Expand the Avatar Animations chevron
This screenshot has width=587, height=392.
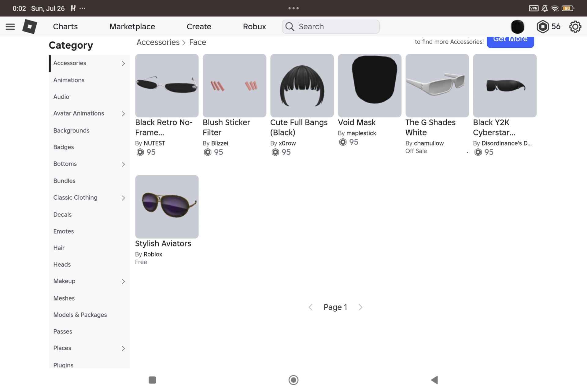pyautogui.click(x=123, y=114)
